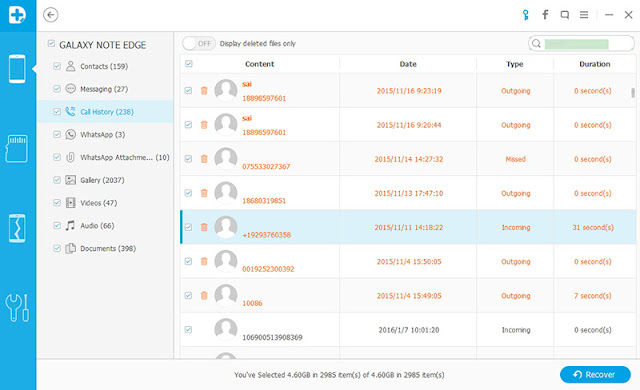Click the Recover button
Screen dimensions: 640x390
(x=595, y=374)
